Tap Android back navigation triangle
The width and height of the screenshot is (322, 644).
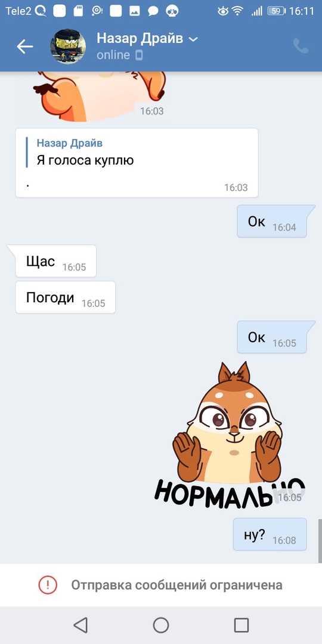pos(80,625)
